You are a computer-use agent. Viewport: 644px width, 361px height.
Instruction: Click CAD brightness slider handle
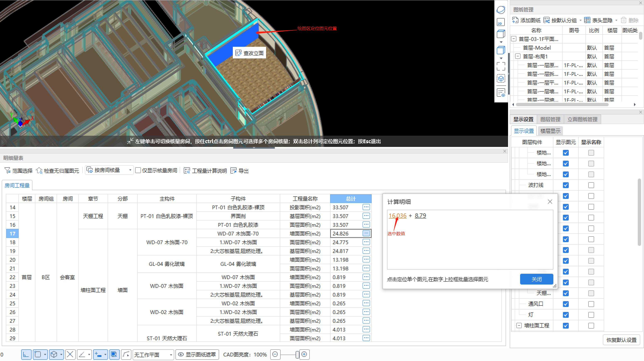click(297, 355)
